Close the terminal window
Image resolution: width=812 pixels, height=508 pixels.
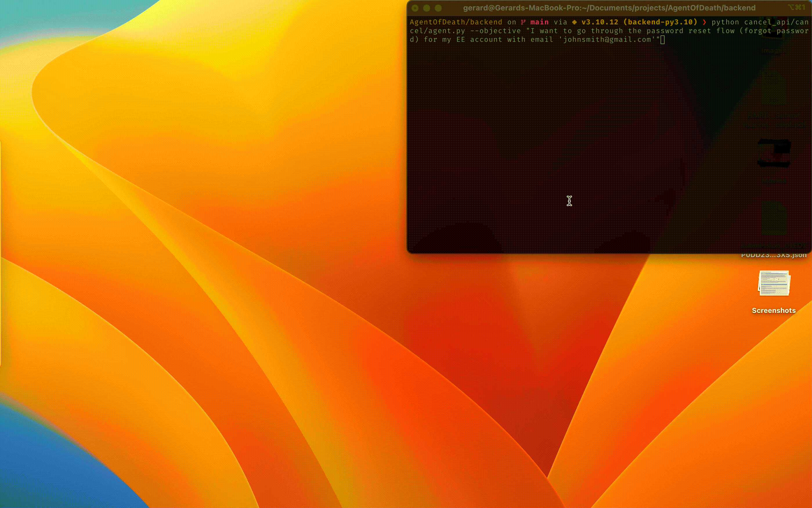tap(415, 8)
